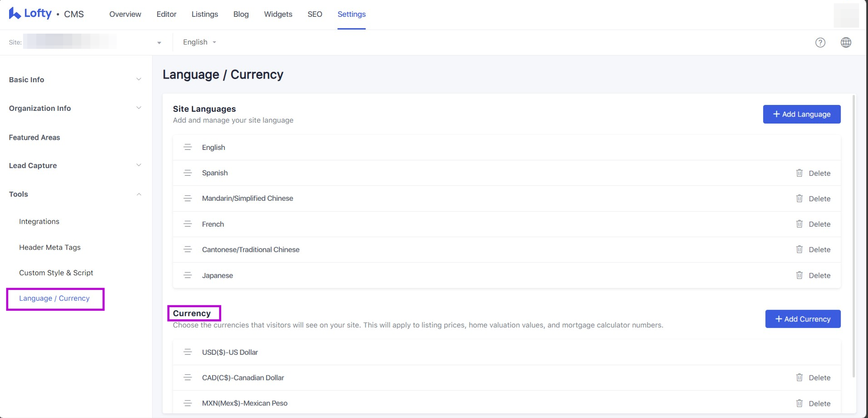Click the Add Language button

(x=801, y=114)
